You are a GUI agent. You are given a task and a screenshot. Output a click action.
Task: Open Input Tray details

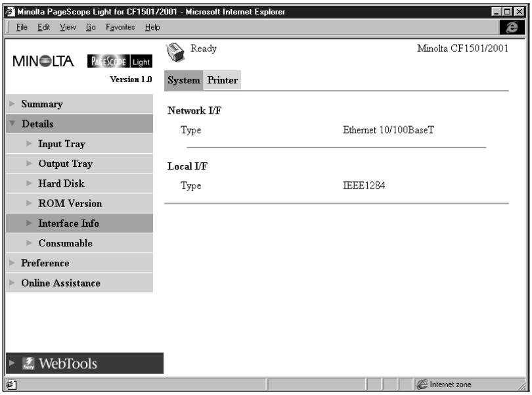click(79, 144)
